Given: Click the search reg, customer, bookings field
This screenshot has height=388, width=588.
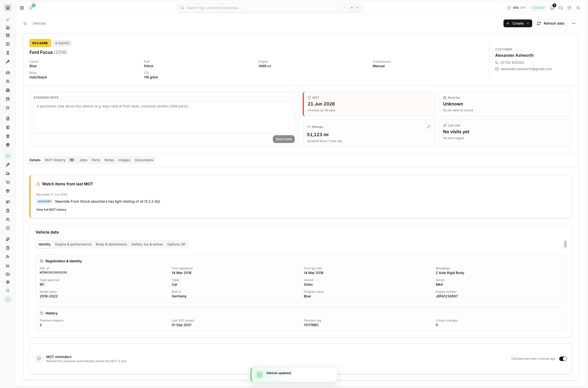Looking at the screenshot, I should pos(270,8).
